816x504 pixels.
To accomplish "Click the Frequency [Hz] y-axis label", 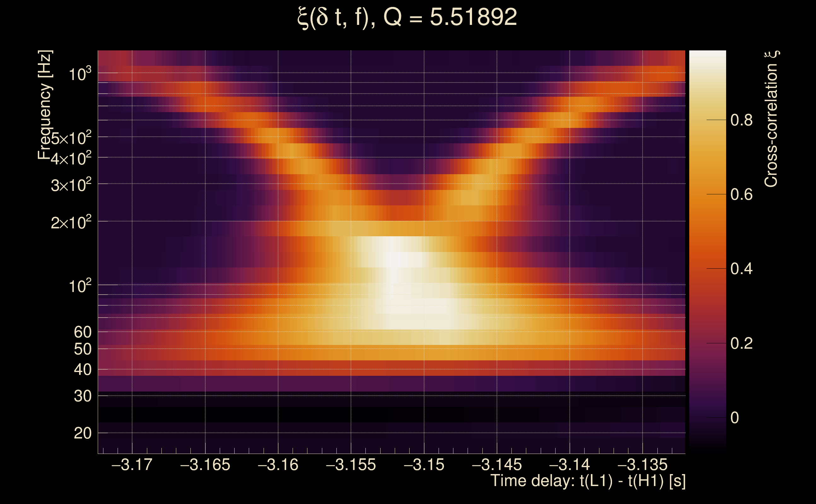I will [45, 105].
